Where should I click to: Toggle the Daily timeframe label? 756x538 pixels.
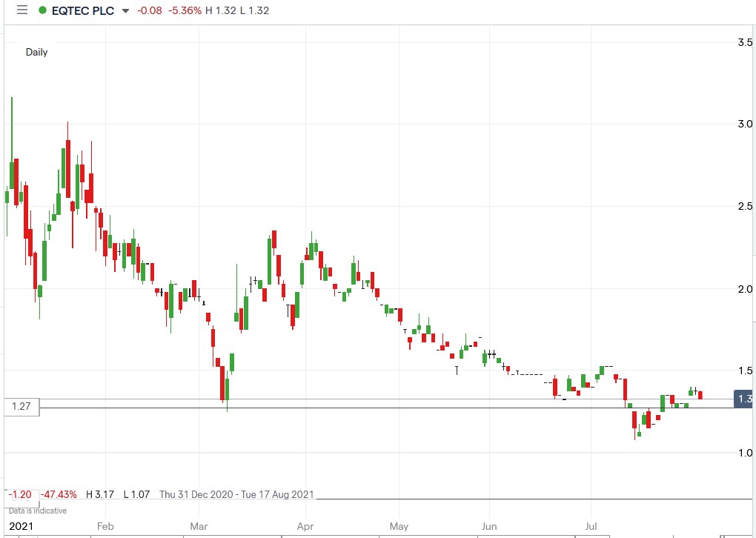(36, 52)
